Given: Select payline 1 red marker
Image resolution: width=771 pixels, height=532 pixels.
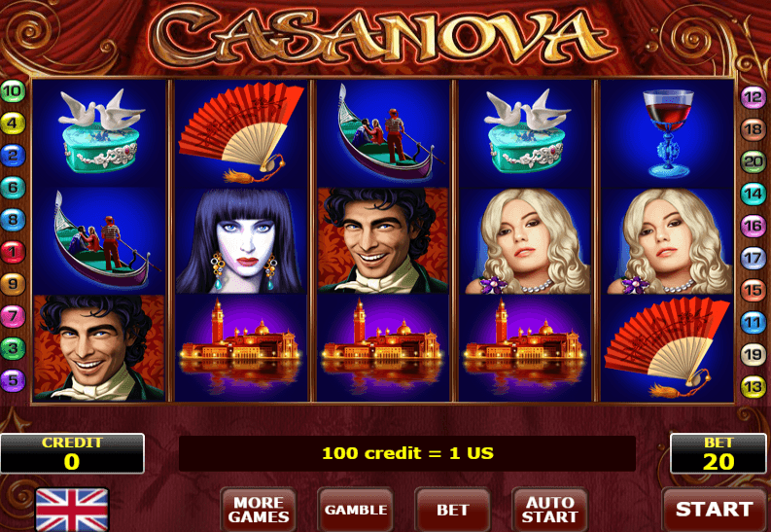Looking at the screenshot, I should (13, 252).
